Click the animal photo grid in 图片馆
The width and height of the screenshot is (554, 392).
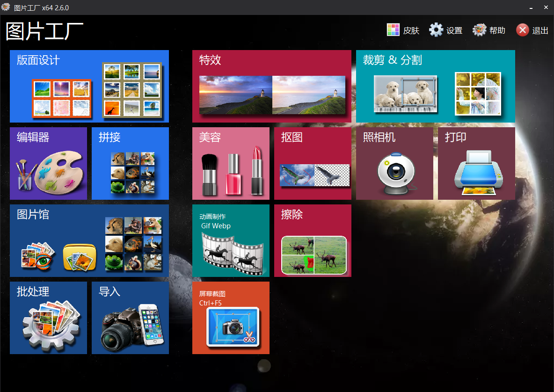[133, 244]
